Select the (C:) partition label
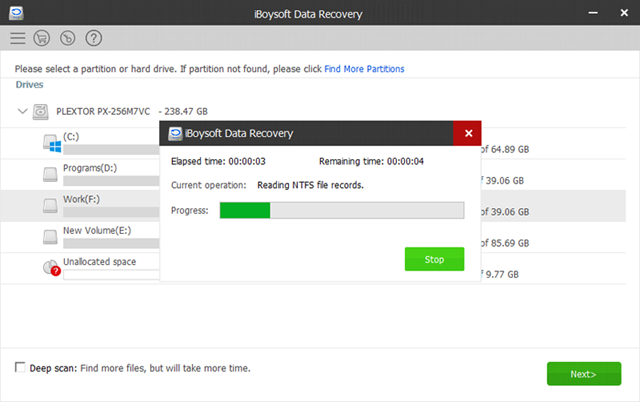 [x=71, y=137]
